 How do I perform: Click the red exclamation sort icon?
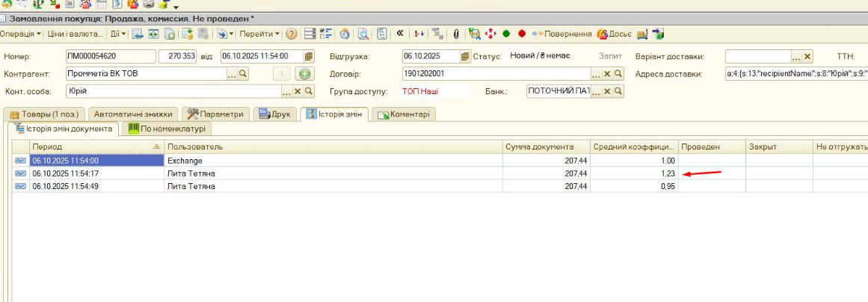[419, 34]
